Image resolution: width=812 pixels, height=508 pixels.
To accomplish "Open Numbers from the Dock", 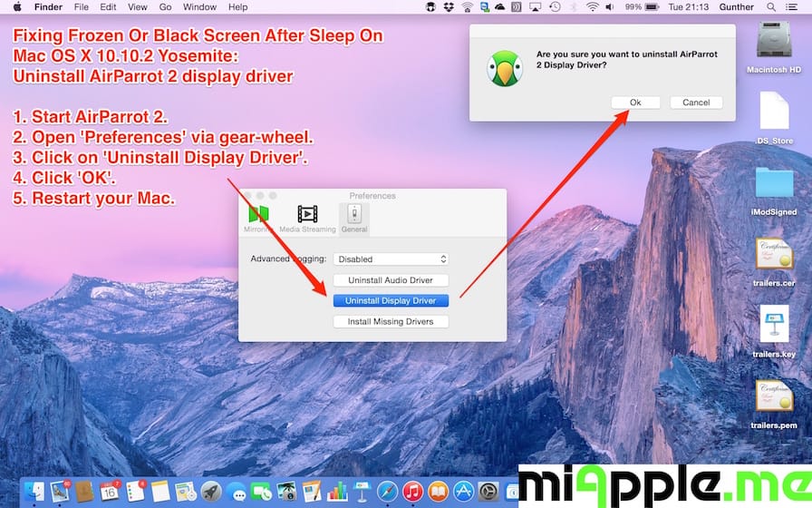I will pyautogui.click(x=338, y=492).
